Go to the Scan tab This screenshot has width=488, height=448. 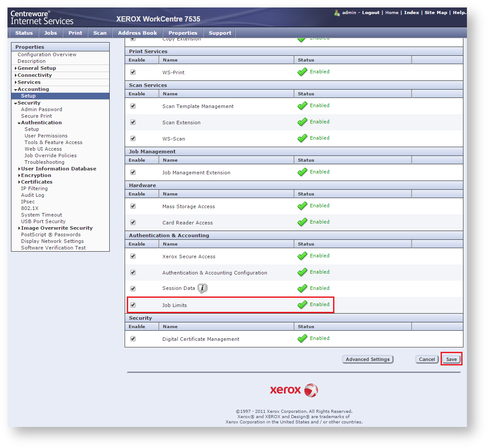click(100, 33)
